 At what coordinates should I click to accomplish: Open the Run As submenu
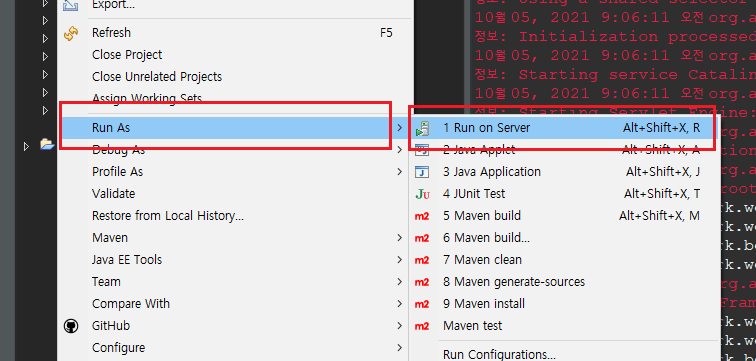[234, 128]
